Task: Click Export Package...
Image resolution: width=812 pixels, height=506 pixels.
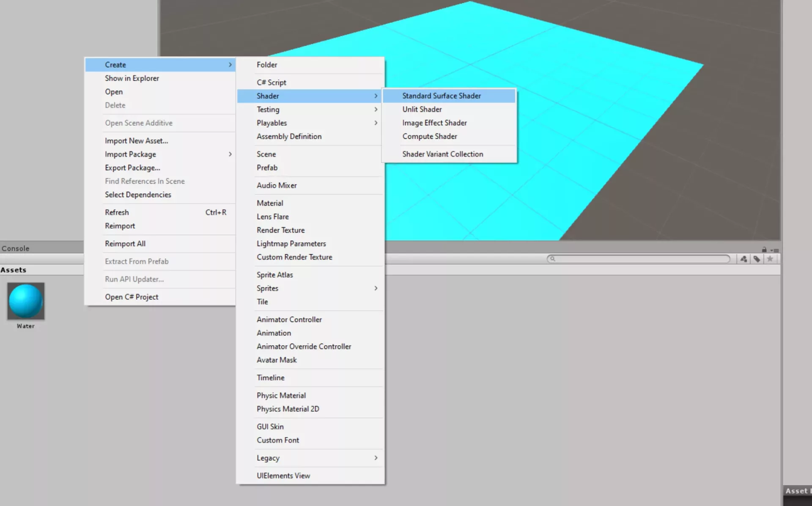Action: point(160,168)
